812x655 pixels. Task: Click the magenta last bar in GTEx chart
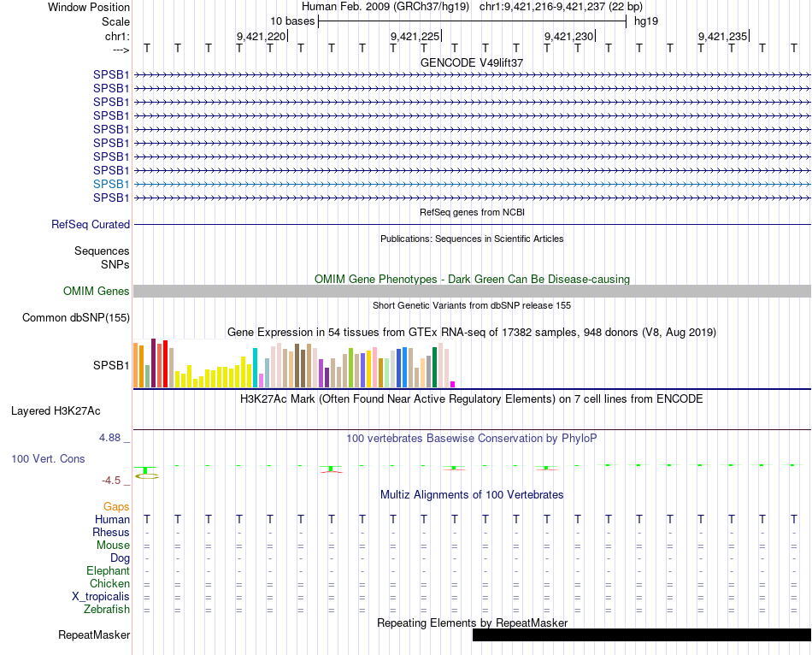point(453,385)
